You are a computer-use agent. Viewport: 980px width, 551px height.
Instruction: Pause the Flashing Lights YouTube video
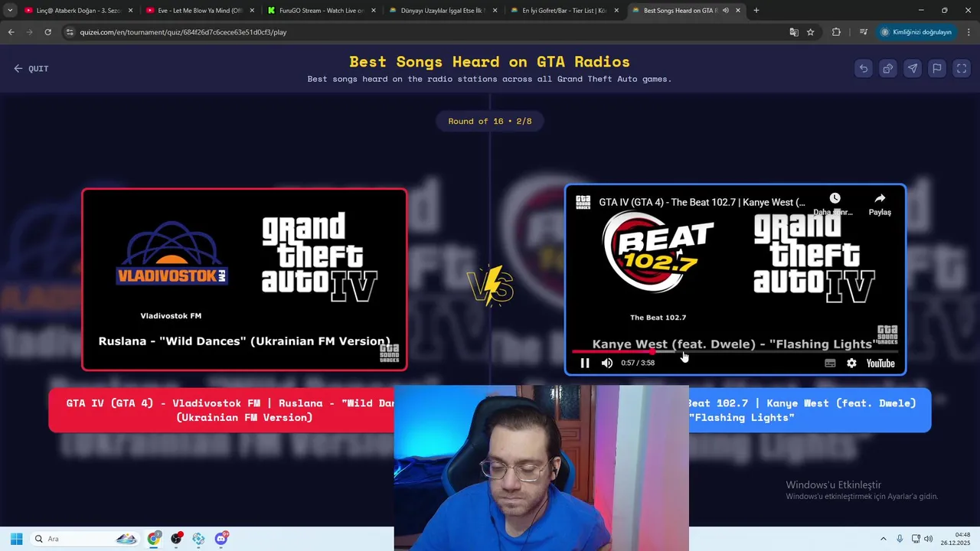pos(585,364)
